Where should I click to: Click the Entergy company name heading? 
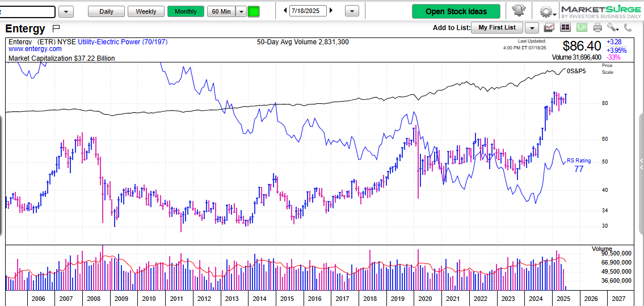pos(25,29)
